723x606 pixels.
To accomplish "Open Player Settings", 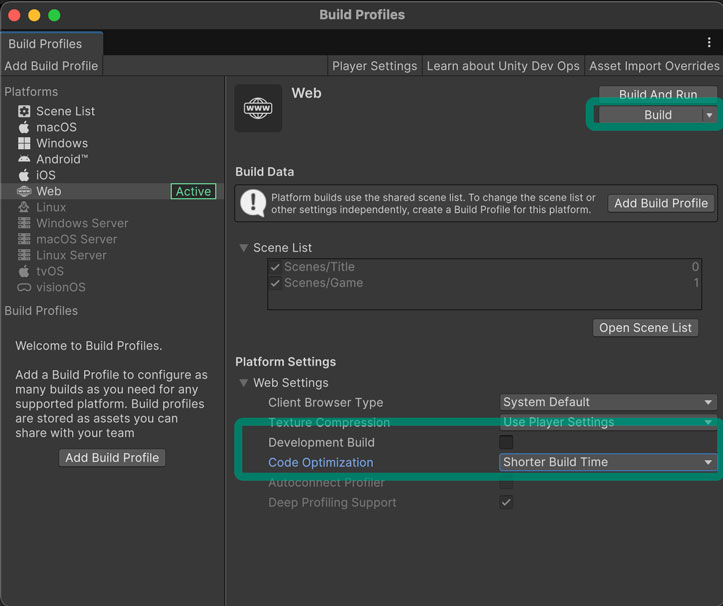I will [x=374, y=66].
